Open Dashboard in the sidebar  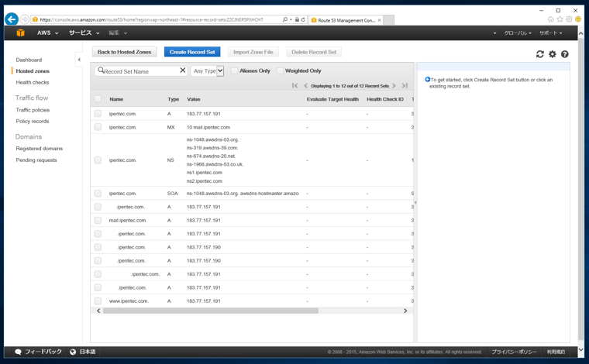point(29,60)
